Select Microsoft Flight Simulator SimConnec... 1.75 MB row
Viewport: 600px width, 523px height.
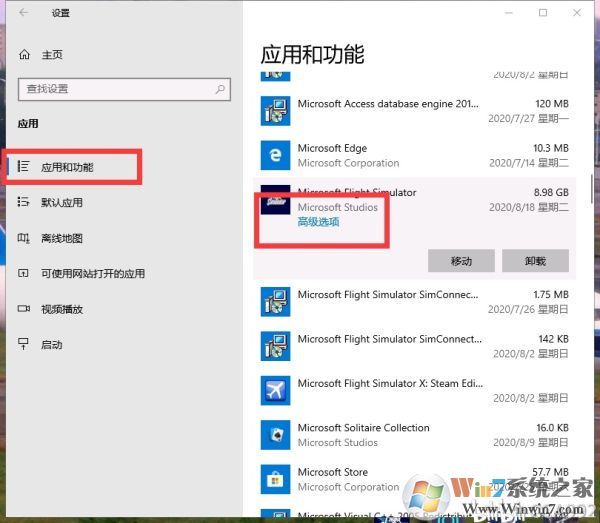[x=414, y=302]
